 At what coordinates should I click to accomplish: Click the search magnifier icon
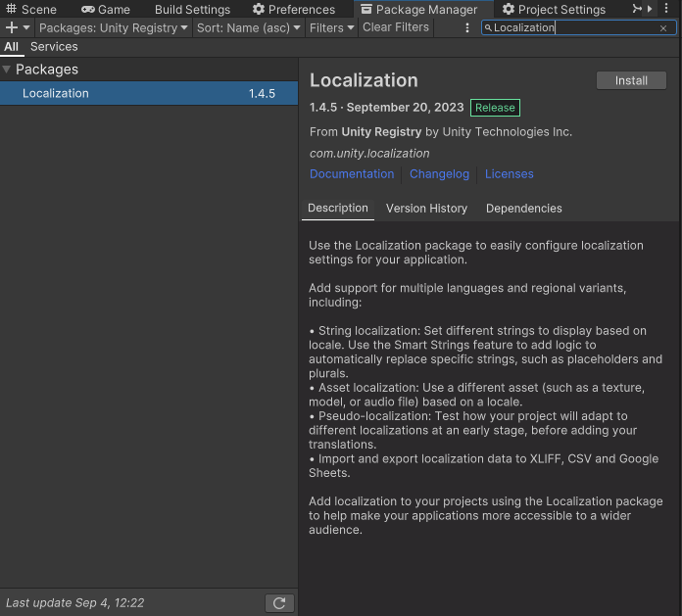[x=488, y=27]
